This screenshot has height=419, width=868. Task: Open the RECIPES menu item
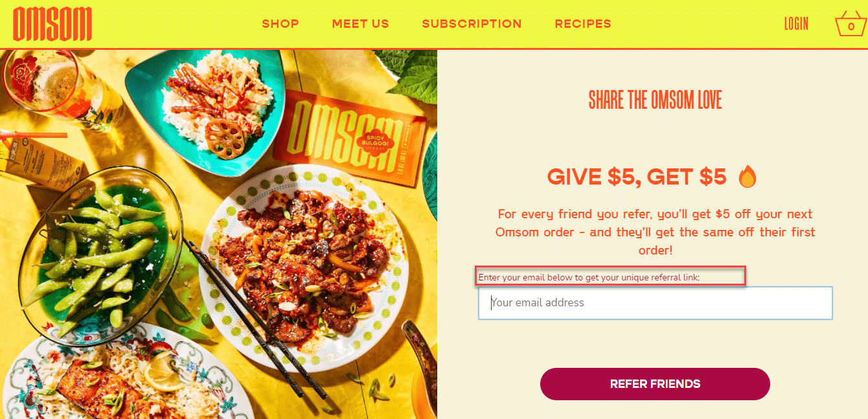pos(583,24)
